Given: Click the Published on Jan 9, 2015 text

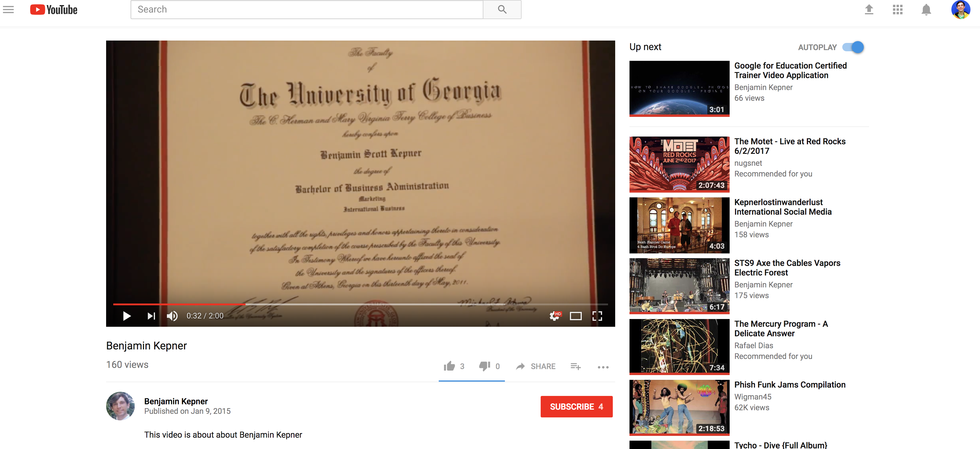Looking at the screenshot, I should coord(187,411).
